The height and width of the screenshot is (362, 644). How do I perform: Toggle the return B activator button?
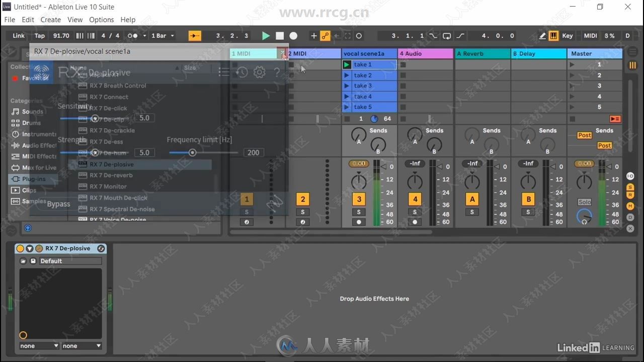[528, 199]
